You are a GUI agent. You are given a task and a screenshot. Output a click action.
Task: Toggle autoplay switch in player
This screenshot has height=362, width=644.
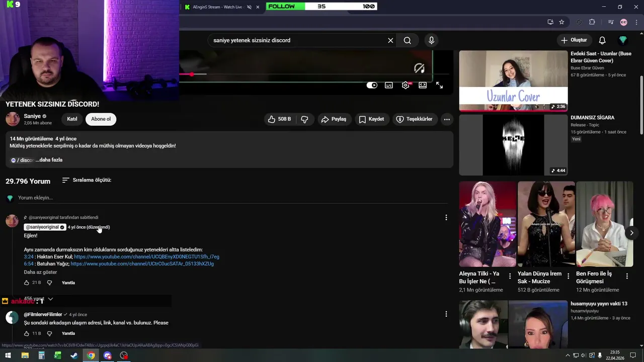[x=372, y=85]
